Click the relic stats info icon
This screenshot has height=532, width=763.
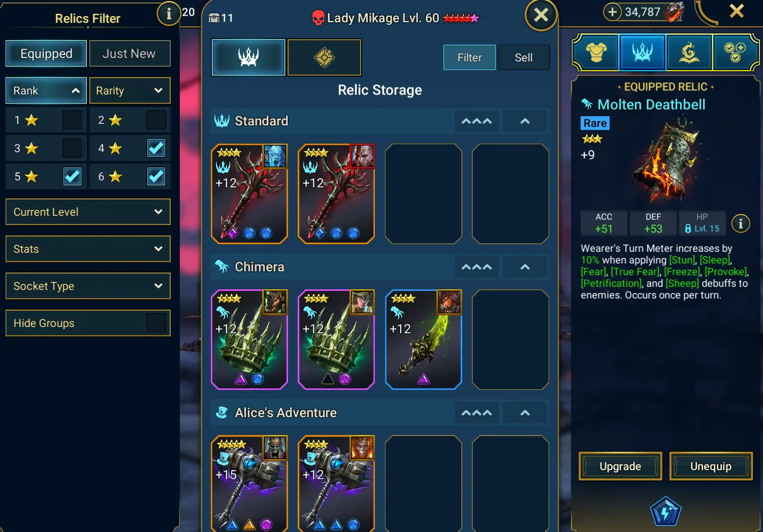(x=741, y=223)
